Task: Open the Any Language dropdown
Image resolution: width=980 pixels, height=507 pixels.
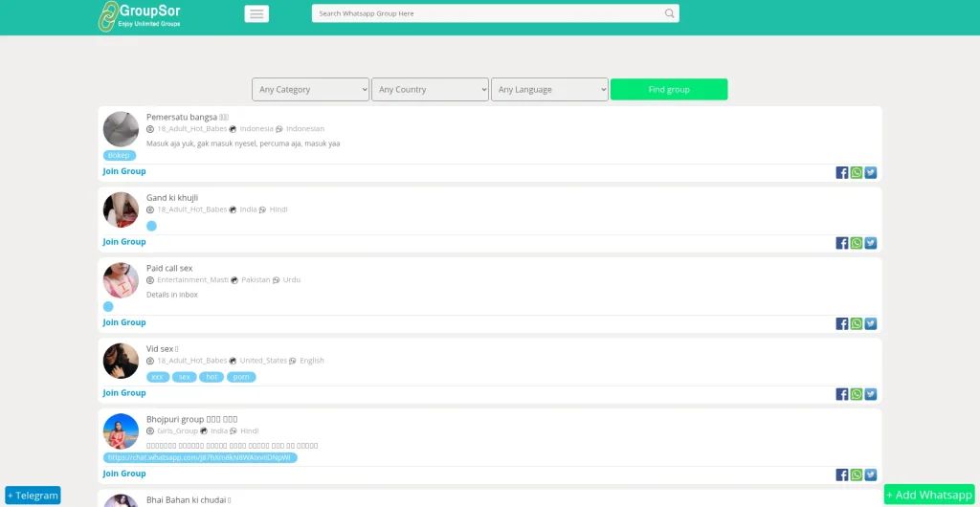Action: click(x=549, y=89)
